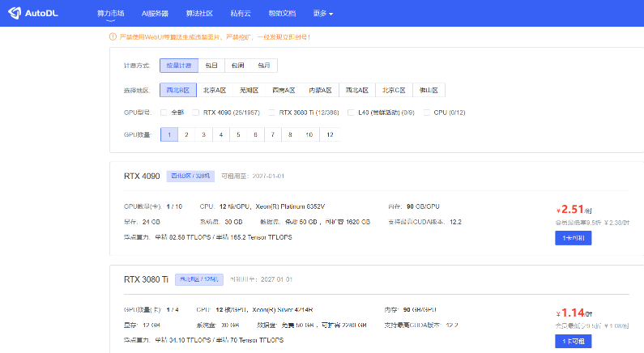Select region 北京C区
Image resolution: width=644 pixels, height=353 pixels.
tap(394, 91)
